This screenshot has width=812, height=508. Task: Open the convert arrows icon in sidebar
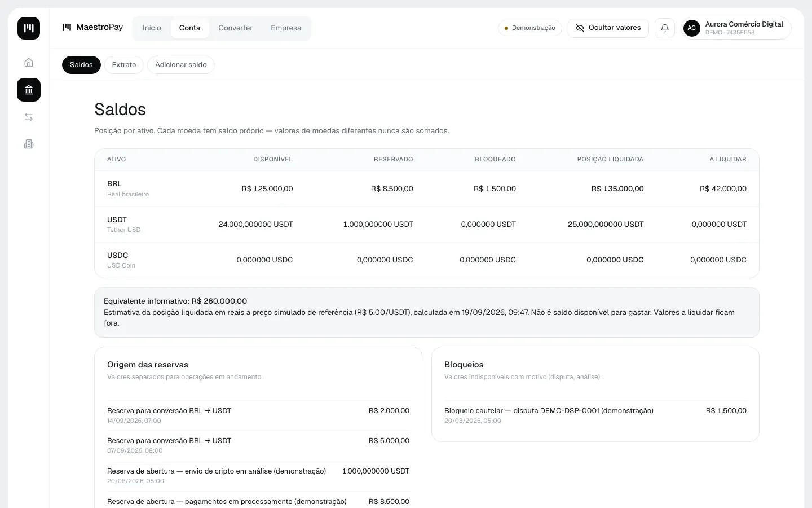tap(29, 117)
